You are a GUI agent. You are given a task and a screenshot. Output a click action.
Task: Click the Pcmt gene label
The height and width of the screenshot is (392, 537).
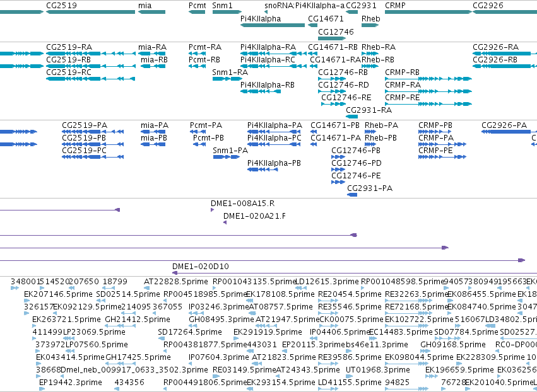point(198,6)
